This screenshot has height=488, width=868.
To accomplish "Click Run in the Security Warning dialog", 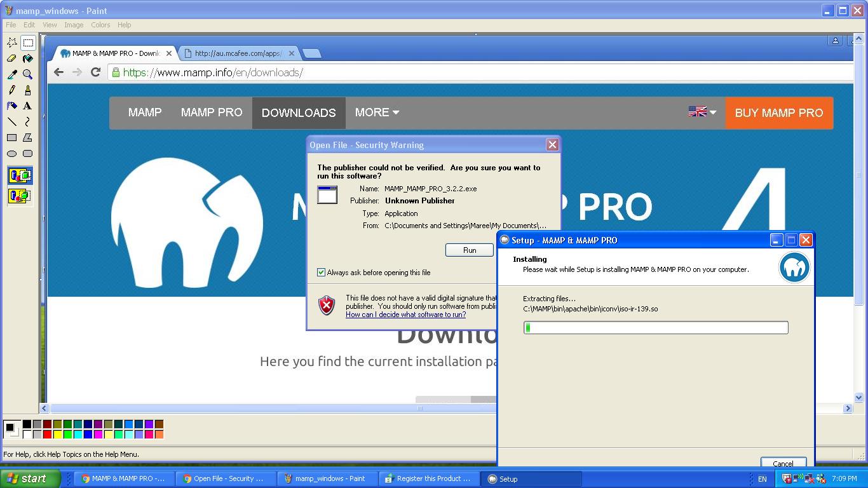I will [470, 250].
